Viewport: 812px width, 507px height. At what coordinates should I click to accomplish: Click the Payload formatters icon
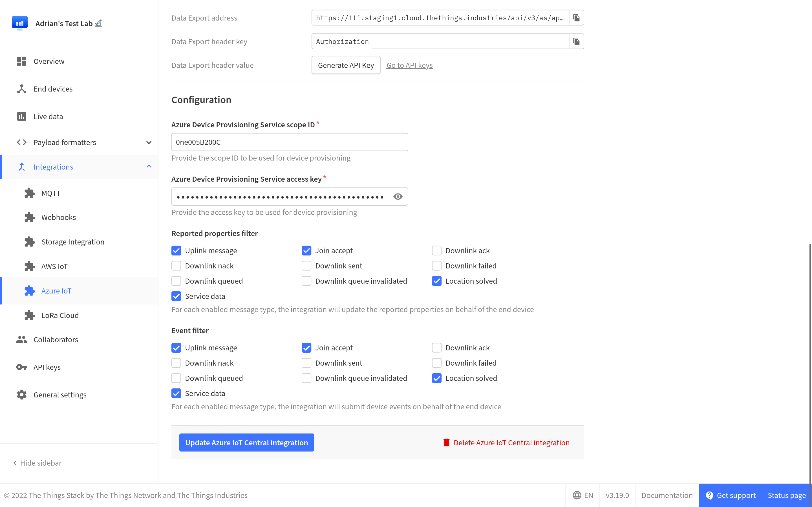point(22,142)
